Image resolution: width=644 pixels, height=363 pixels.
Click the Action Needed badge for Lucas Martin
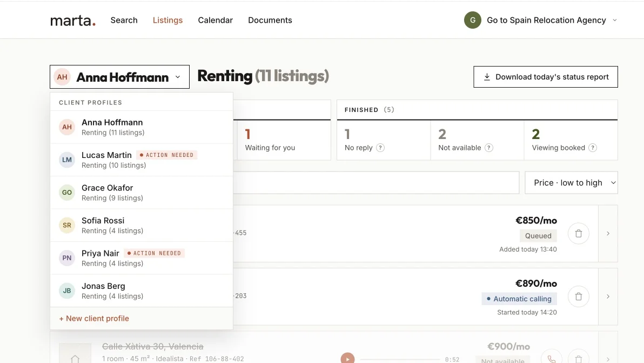166,155
